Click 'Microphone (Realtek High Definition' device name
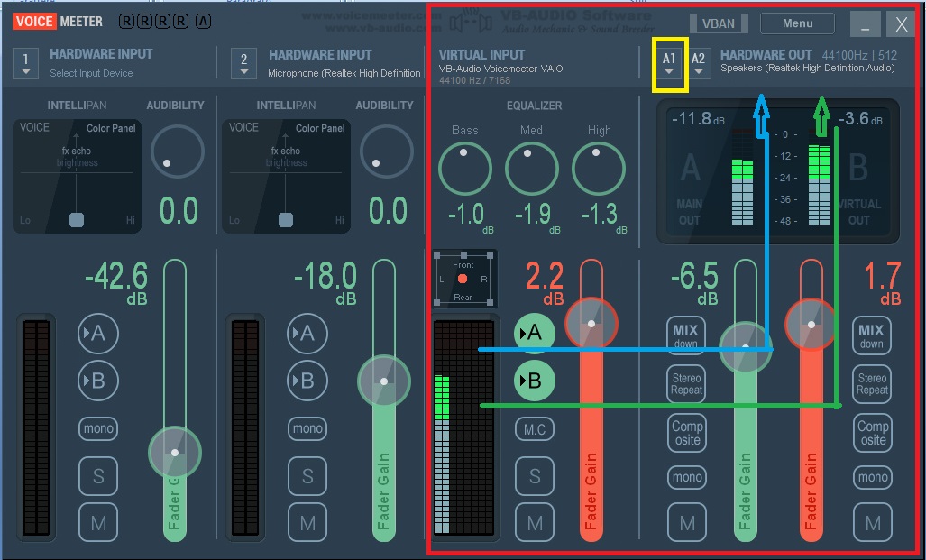Screen dimensions: 926x560 [x=344, y=73]
